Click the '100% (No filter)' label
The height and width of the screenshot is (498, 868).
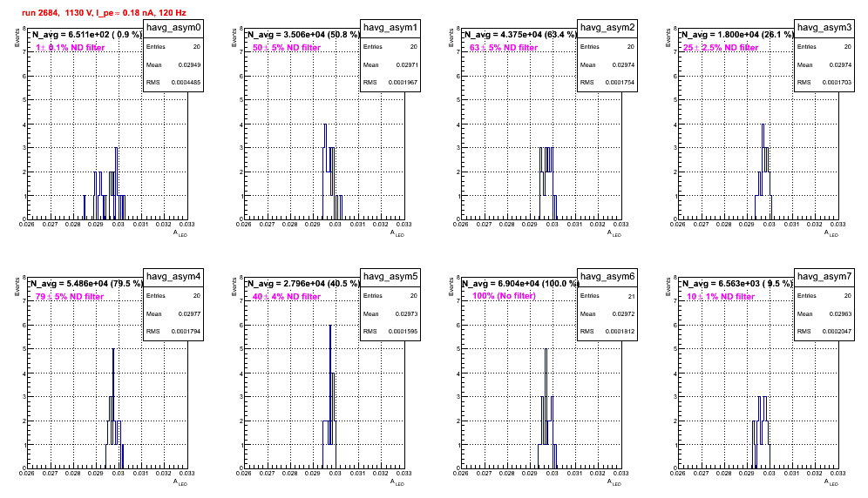pyautogui.click(x=504, y=296)
